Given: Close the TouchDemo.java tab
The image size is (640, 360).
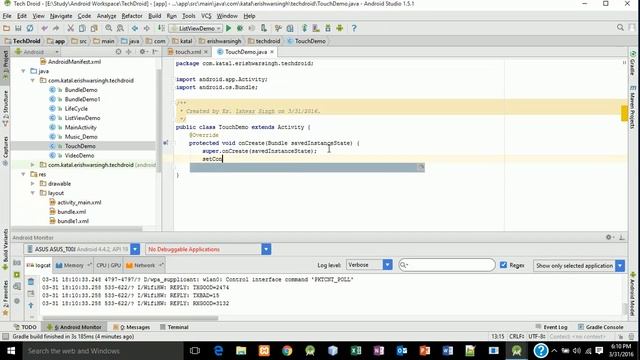Looking at the screenshot, I should tap(272, 52).
